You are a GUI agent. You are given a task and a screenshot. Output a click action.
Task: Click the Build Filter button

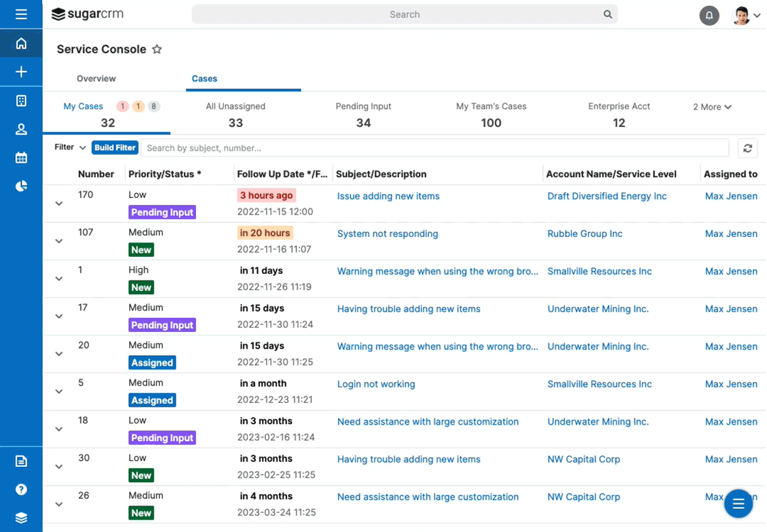pyautogui.click(x=114, y=147)
